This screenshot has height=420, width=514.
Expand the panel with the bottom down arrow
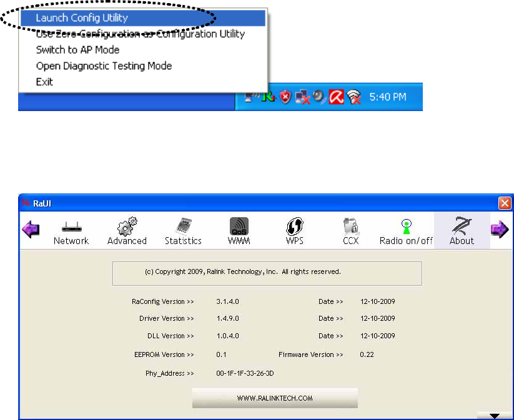[x=495, y=416]
